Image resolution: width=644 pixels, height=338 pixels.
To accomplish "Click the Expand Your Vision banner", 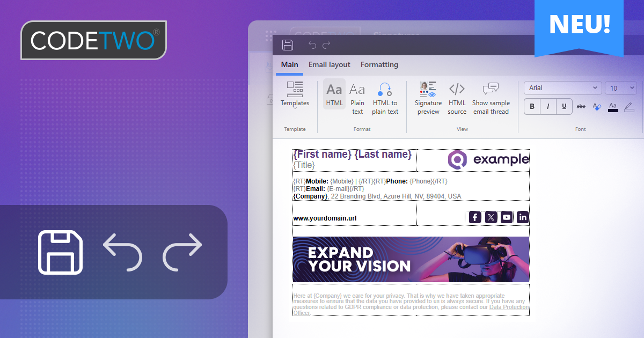I will [411, 260].
